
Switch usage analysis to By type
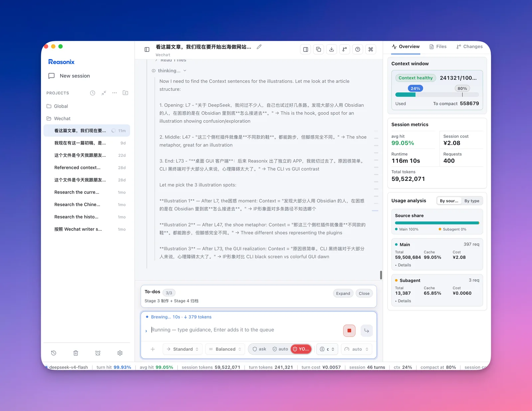tap(472, 201)
